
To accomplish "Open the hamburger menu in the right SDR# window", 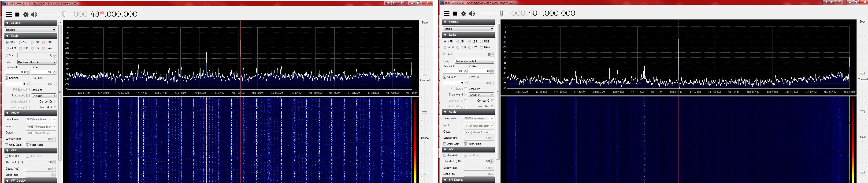I will coord(446,14).
